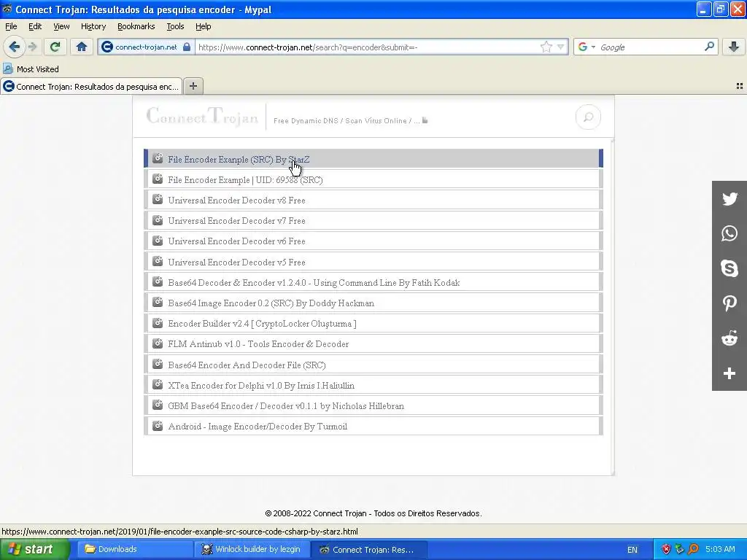Share the page via Skype
This screenshot has height=560, width=747.
click(729, 268)
